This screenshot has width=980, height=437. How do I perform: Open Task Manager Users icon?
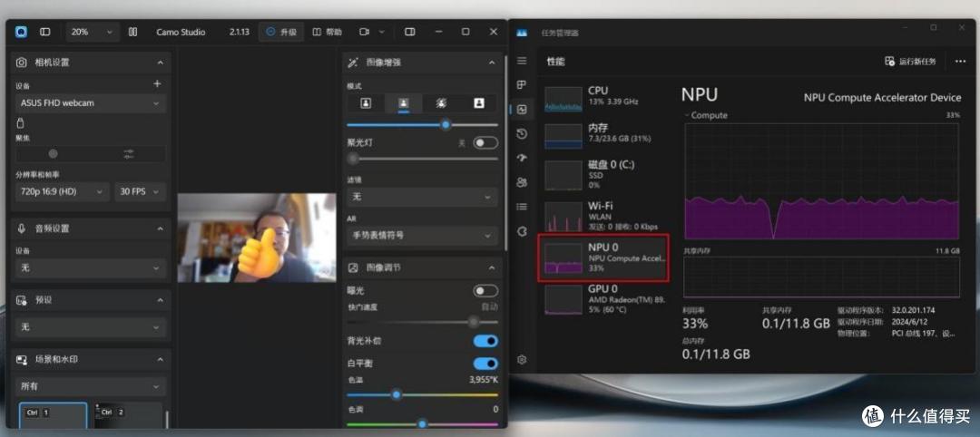tap(522, 182)
